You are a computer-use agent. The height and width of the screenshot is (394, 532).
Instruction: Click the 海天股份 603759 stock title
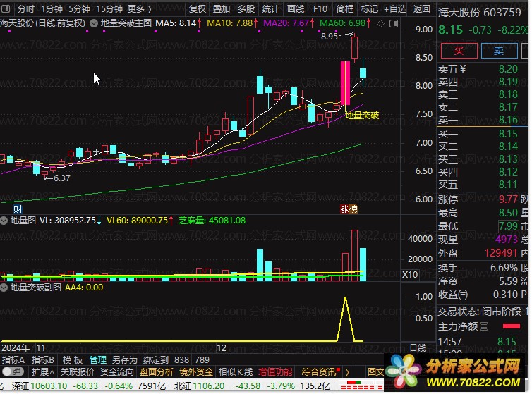(479, 13)
